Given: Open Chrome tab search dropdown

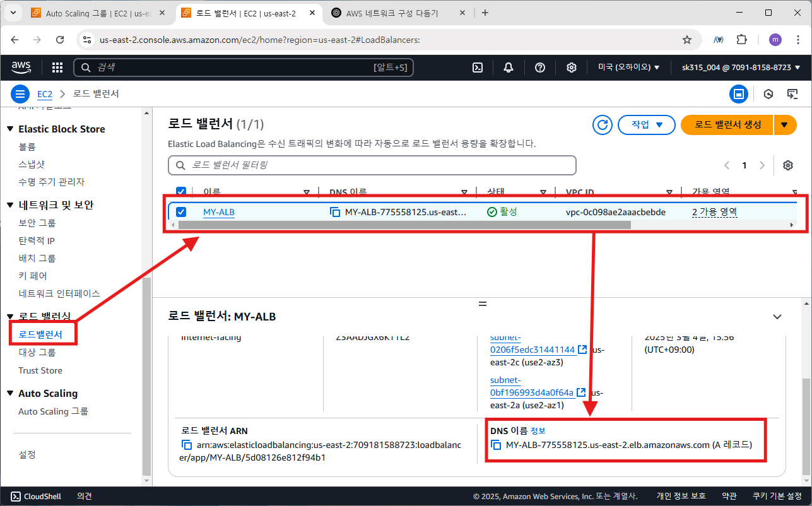Looking at the screenshot, I should [15, 13].
